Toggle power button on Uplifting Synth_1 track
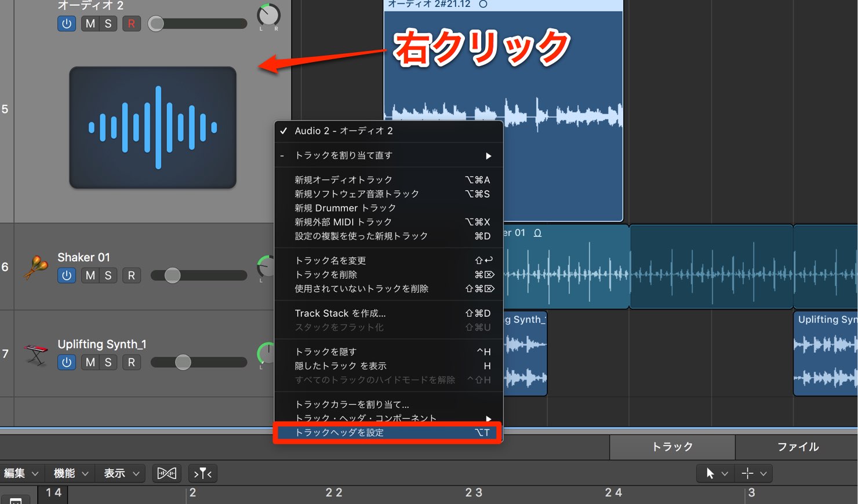858x504 pixels. 67,363
